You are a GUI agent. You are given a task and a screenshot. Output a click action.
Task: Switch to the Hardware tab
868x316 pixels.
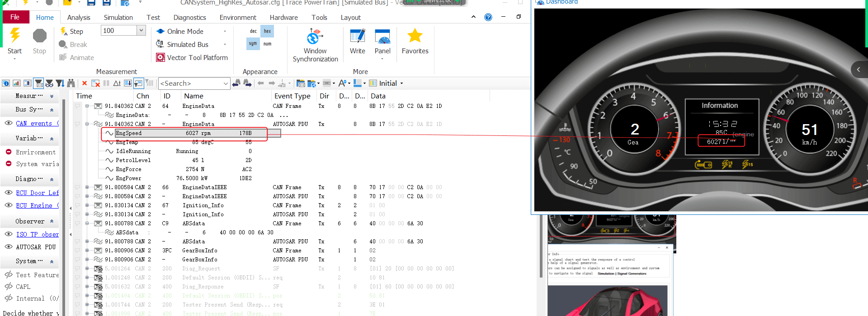[284, 18]
